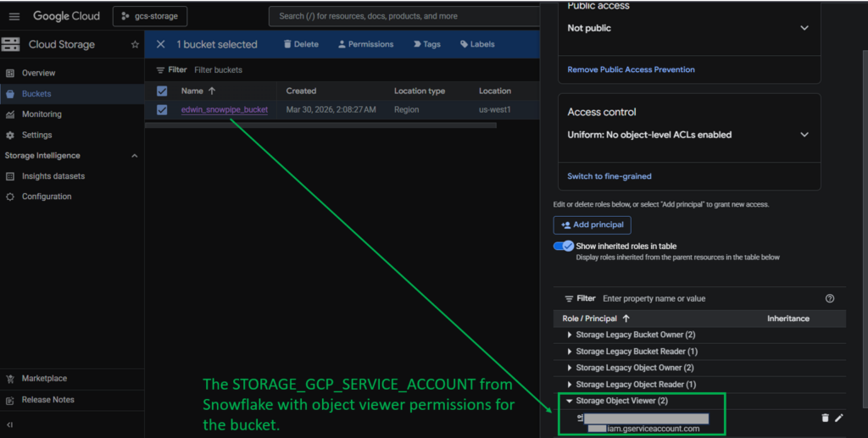
Task: Click the Inheritance column header
Action: click(x=787, y=319)
